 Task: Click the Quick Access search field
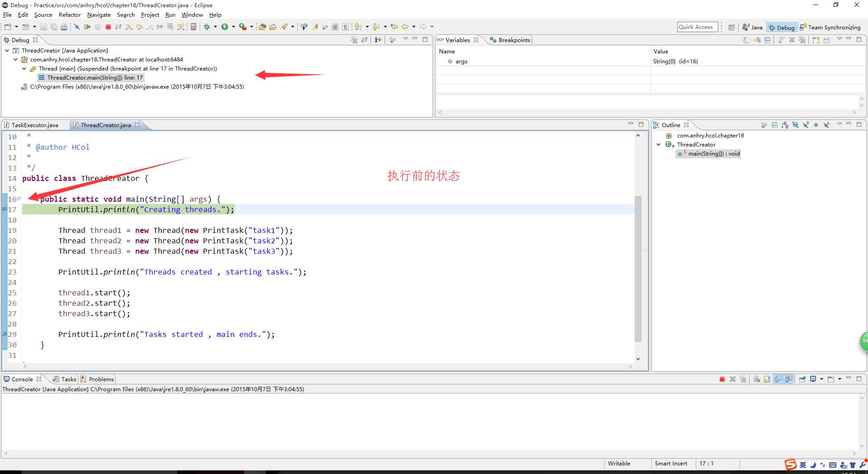[698, 27]
